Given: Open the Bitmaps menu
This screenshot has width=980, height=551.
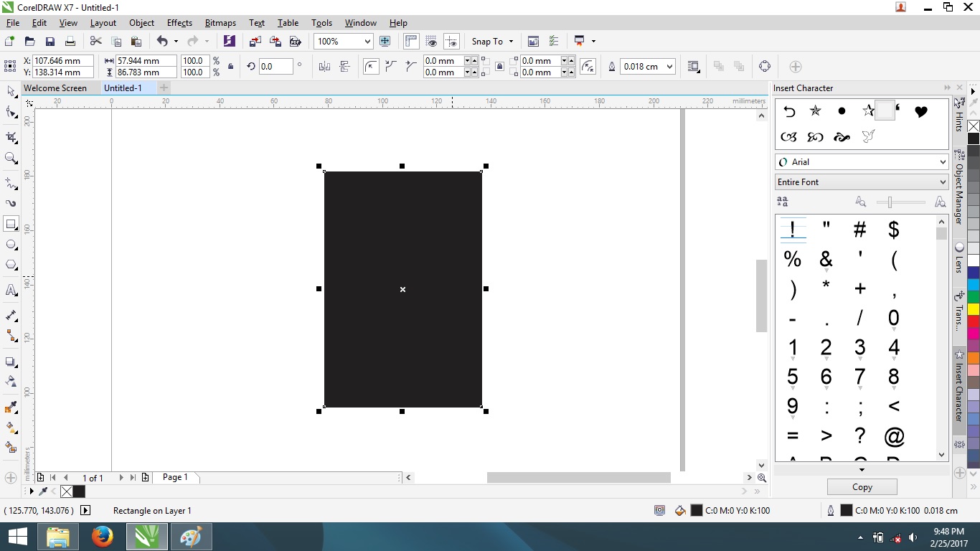Looking at the screenshot, I should pyautogui.click(x=220, y=22).
